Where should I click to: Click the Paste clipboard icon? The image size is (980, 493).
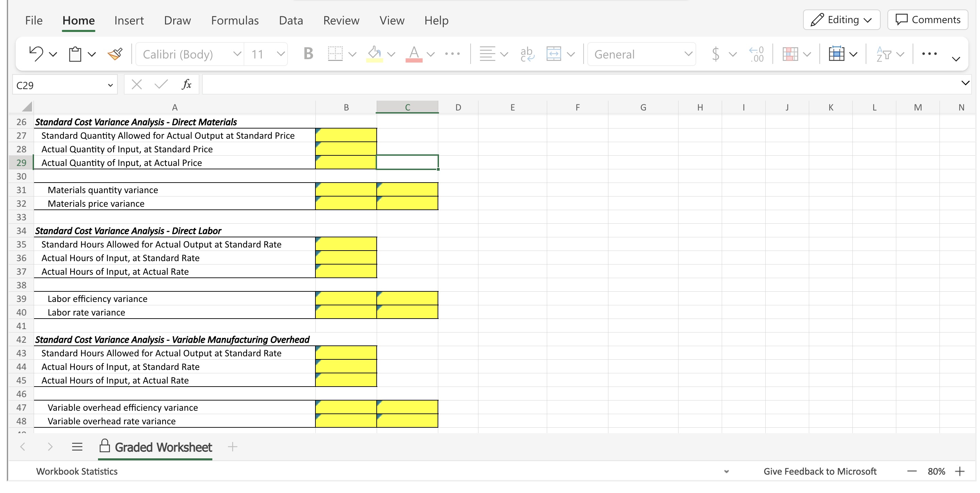[75, 54]
